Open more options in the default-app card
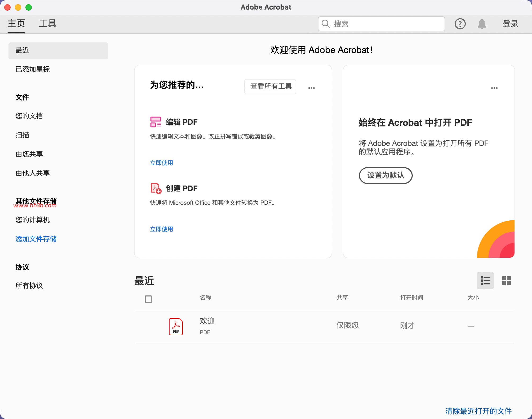Screen dimensions: 532x419 (x=494, y=88)
